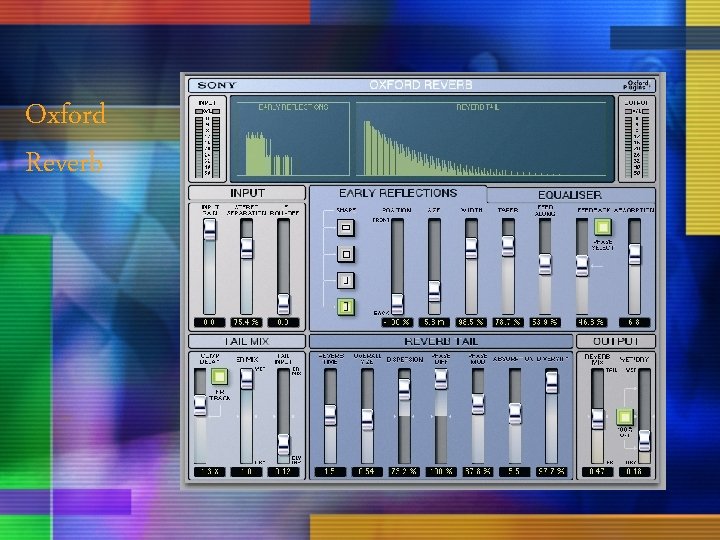The width and height of the screenshot is (720, 540).
Task: Click the Tail Input 0.12 value box
Action: (283, 472)
